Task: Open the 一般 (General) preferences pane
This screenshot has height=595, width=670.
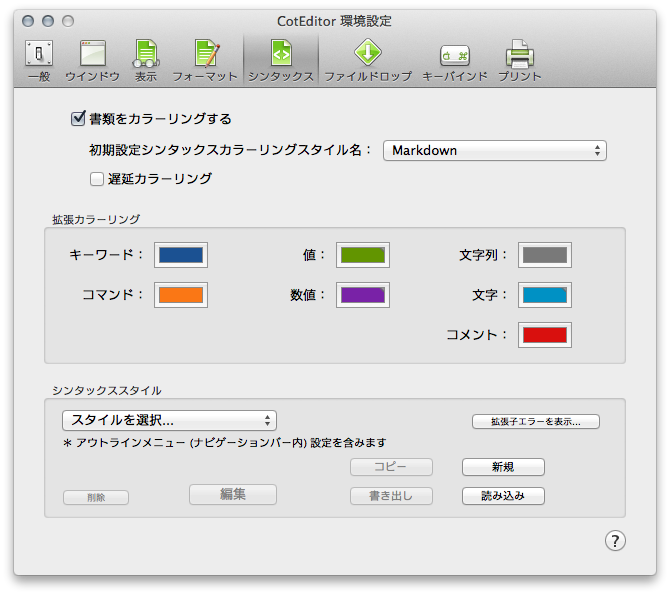Action: pyautogui.click(x=38, y=59)
